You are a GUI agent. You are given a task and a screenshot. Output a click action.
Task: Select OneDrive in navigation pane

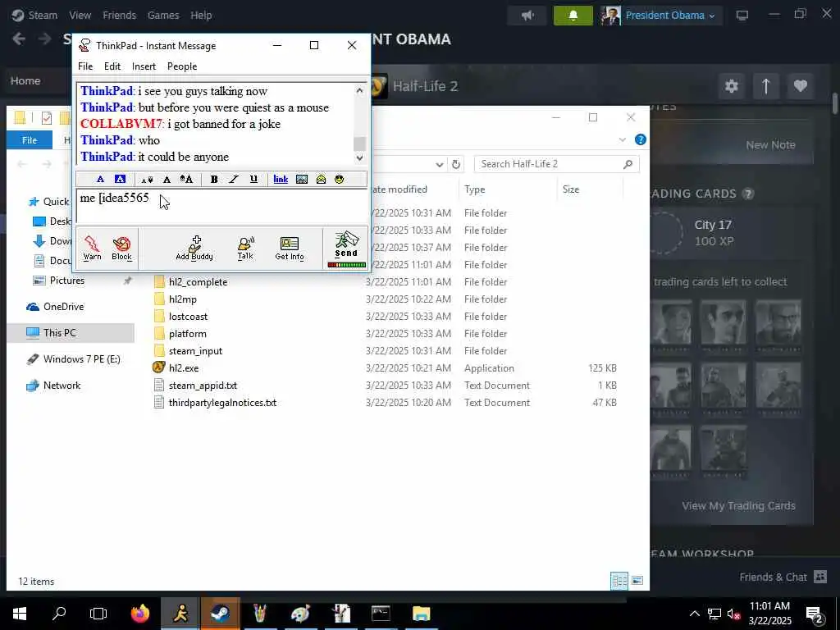click(x=63, y=307)
